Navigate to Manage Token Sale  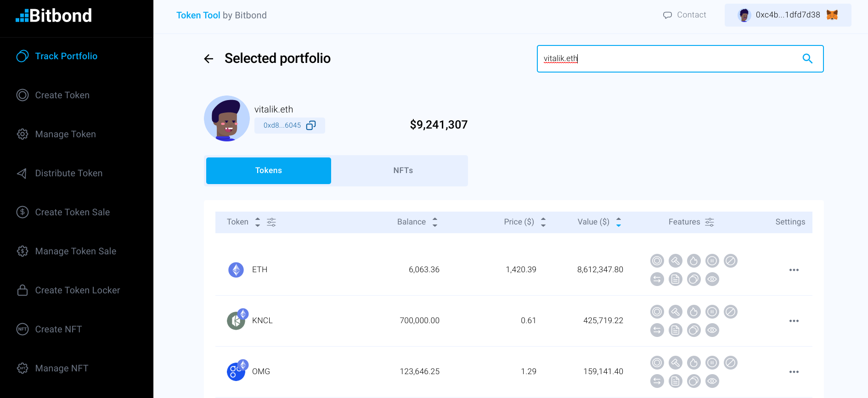75,251
